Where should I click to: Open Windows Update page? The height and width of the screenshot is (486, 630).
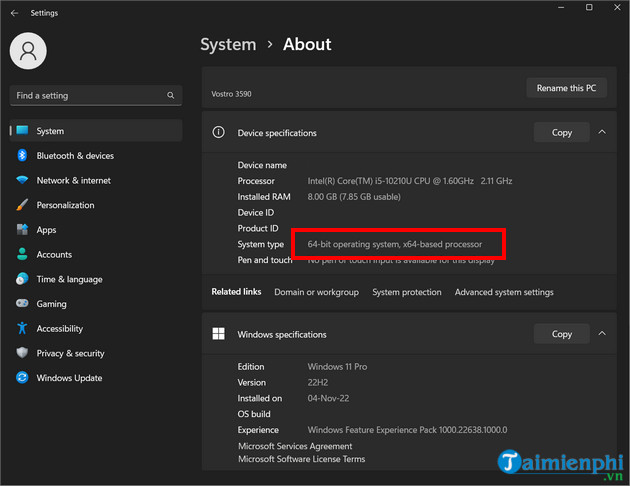96,378
